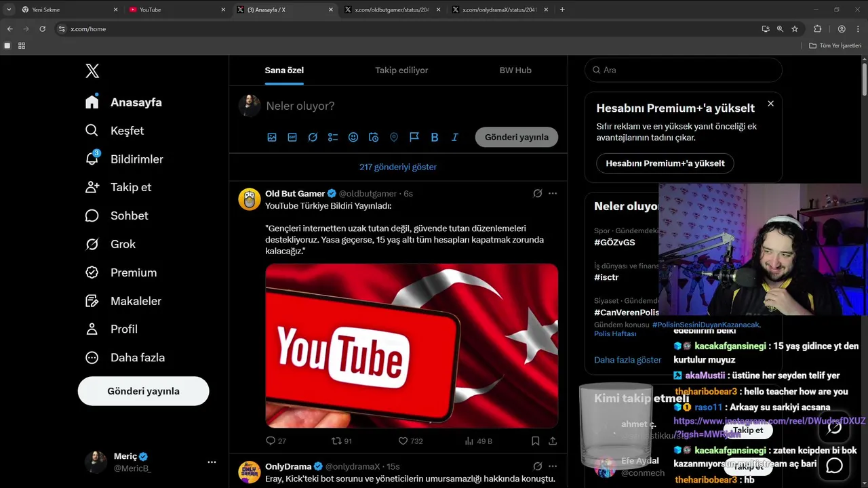Open Anasayfa home icon in sidebar
The height and width of the screenshot is (488, 868).
(92, 102)
